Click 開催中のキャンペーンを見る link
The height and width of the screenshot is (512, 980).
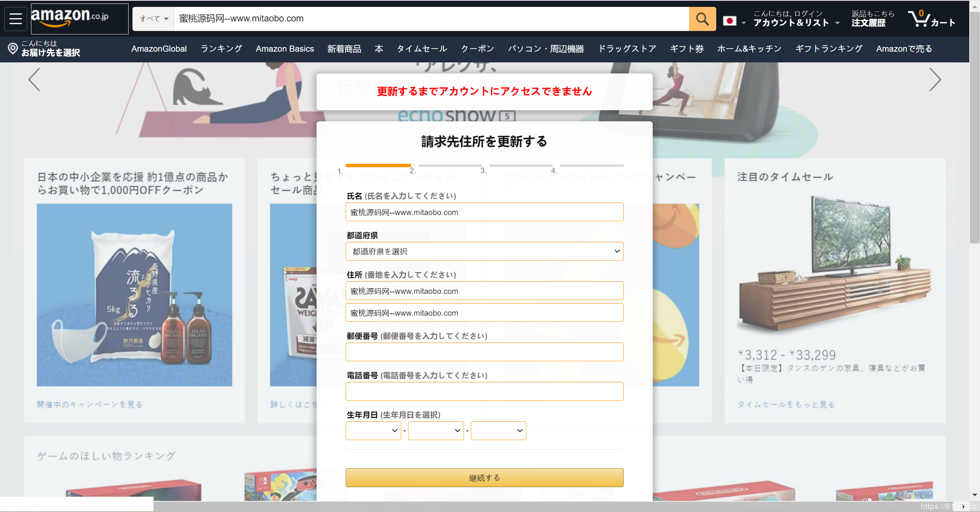point(89,404)
